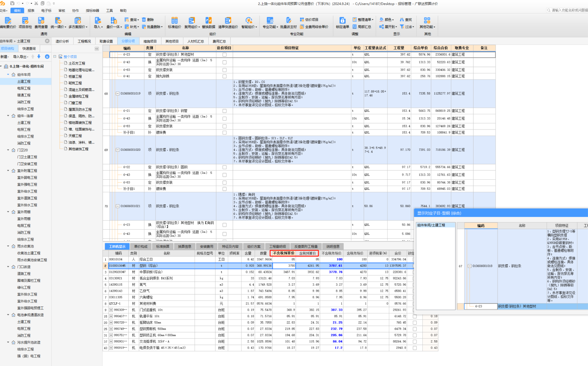Switch to the 单价构成 bottom tab
The height and width of the screenshot is (366, 588).
coord(141,246)
